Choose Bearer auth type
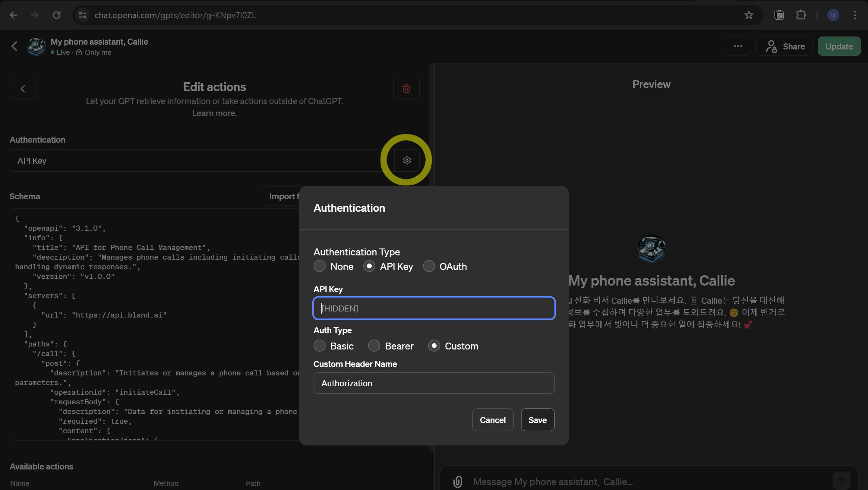 click(374, 346)
